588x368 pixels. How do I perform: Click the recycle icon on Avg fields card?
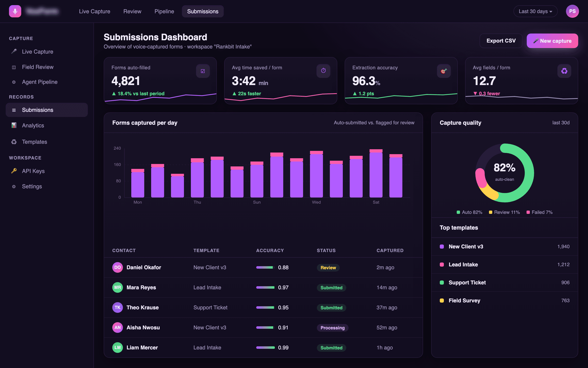pyautogui.click(x=564, y=71)
